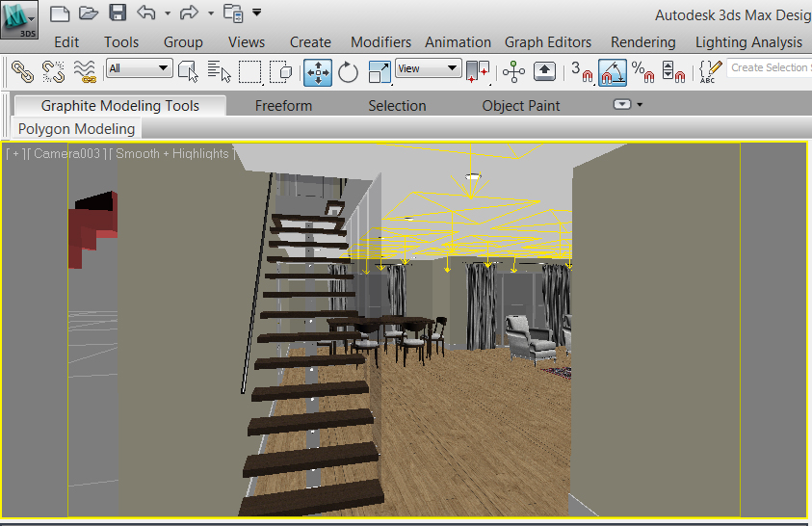Screen dimensions: 812x526
Task: Open the selection filter 'All' dropdown
Action: pyautogui.click(x=139, y=68)
